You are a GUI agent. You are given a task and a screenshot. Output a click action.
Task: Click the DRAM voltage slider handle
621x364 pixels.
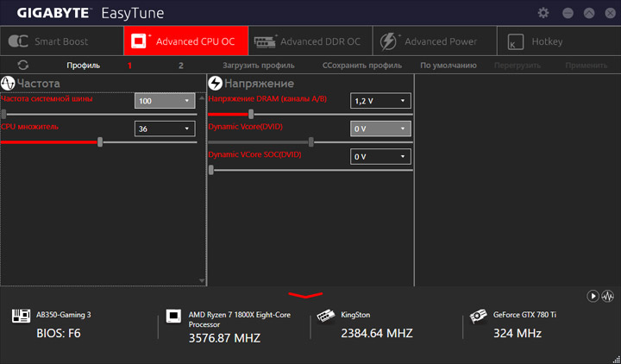coord(251,114)
